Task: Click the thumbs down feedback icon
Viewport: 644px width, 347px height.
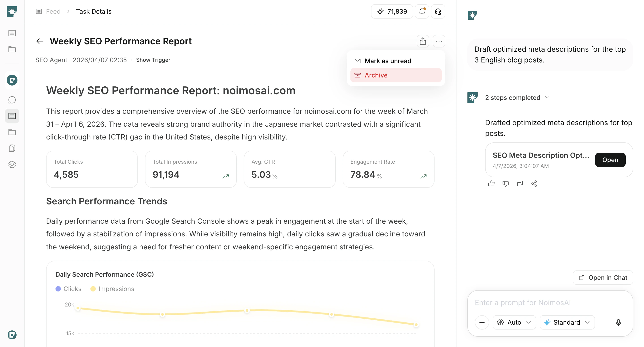Action: pos(505,184)
